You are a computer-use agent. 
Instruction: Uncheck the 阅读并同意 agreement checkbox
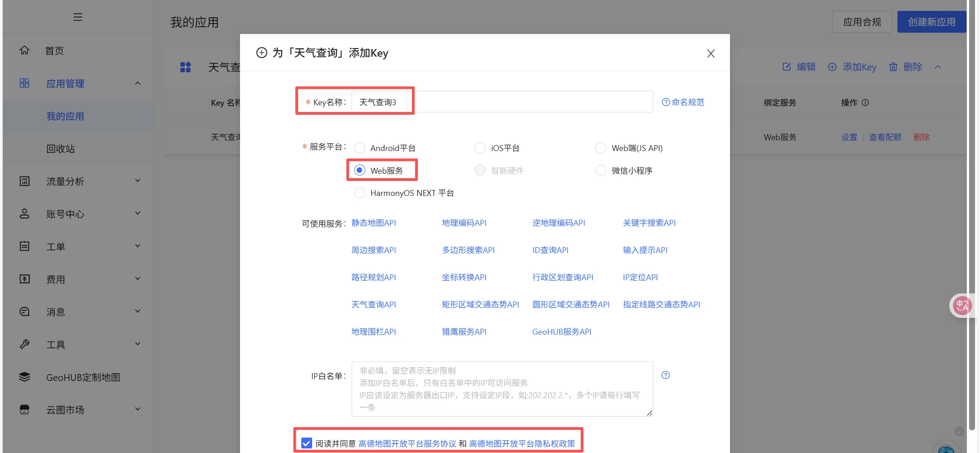click(x=307, y=443)
